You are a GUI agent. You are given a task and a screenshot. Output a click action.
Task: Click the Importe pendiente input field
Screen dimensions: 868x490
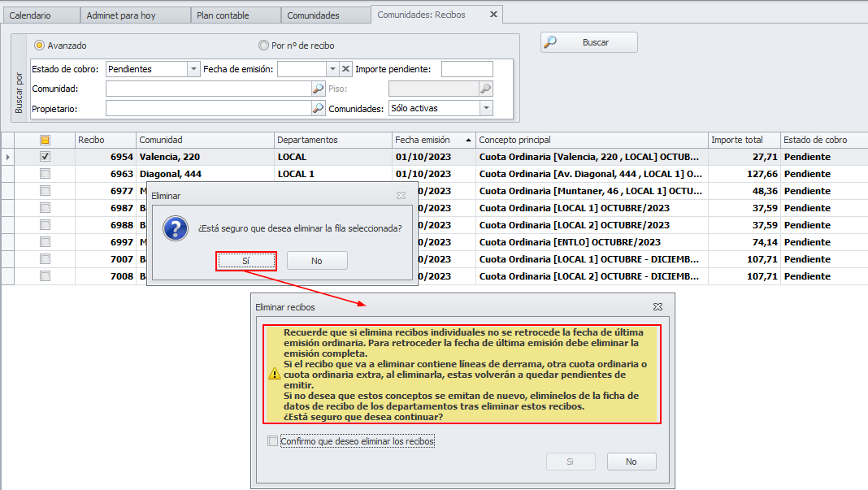pos(467,69)
